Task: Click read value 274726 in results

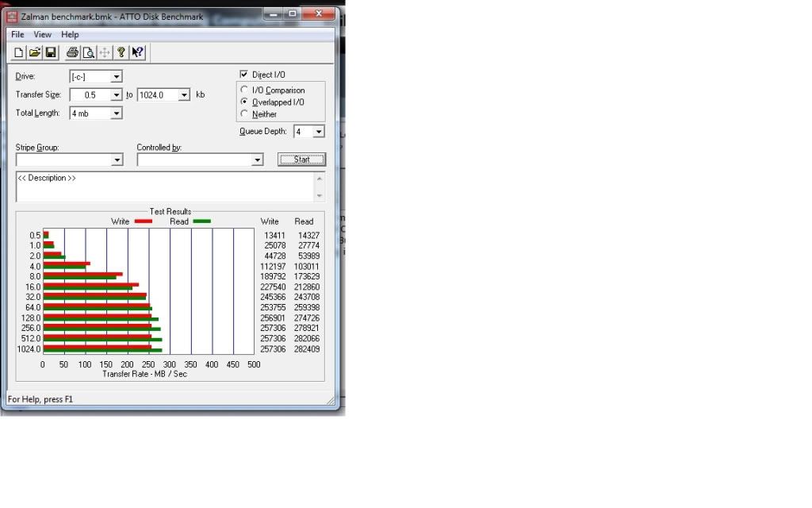Action: [307, 318]
